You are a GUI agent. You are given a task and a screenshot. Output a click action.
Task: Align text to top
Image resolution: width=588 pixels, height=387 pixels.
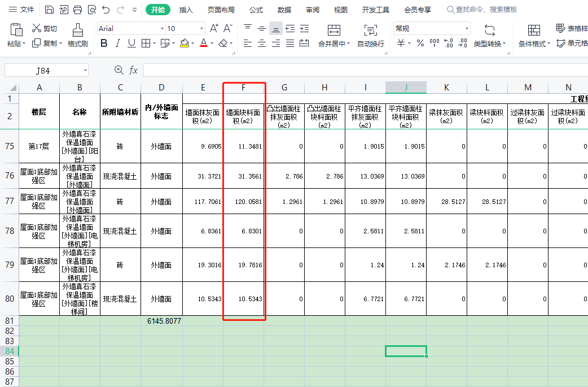pos(248,28)
